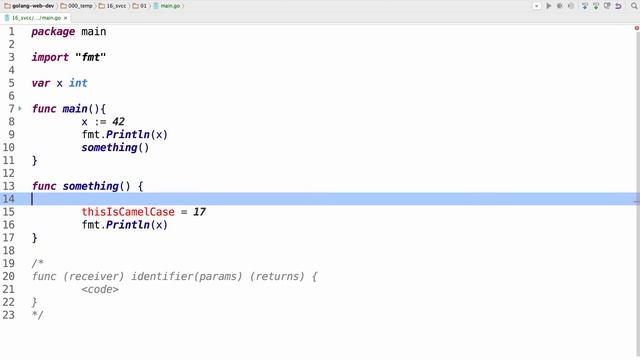
Task: Open the run configuration dropdown
Action: [537, 6]
